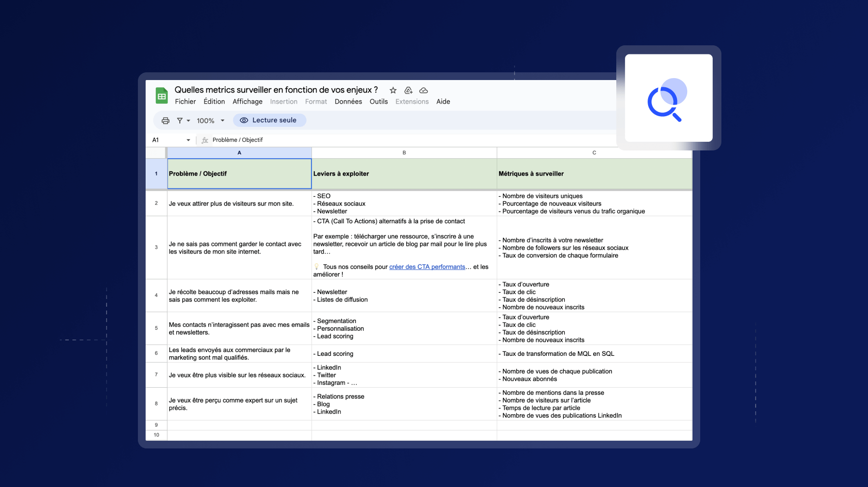Image resolution: width=868 pixels, height=487 pixels.
Task: Select row 3 header
Action: 156,247
